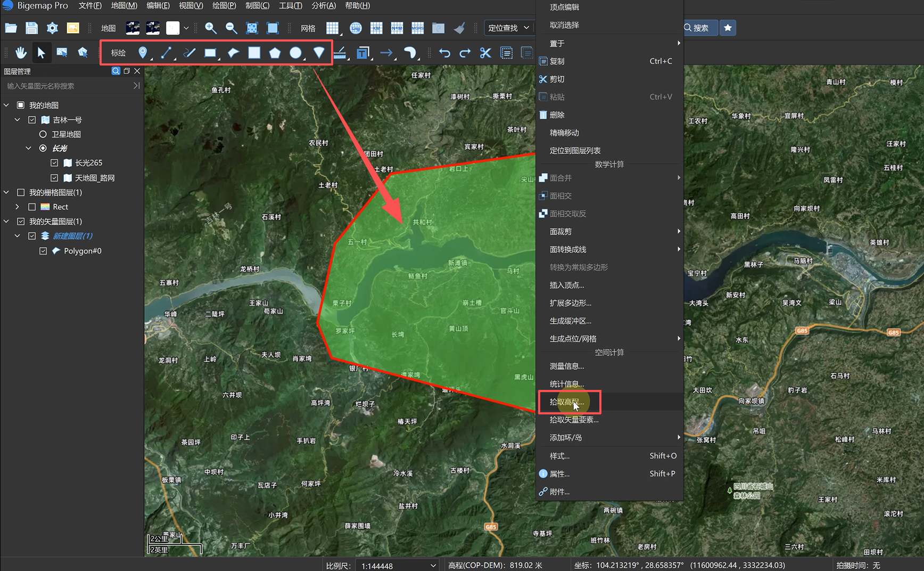Toggle the 我的矢量图层(1) checkbox
The height and width of the screenshot is (571, 924).
21,221
